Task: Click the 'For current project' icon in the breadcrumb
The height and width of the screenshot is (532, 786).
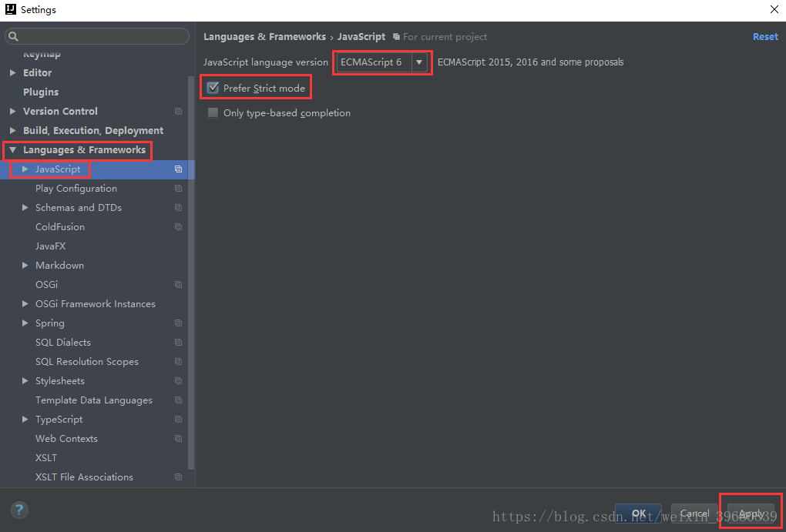Action: [x=396, y=36]
